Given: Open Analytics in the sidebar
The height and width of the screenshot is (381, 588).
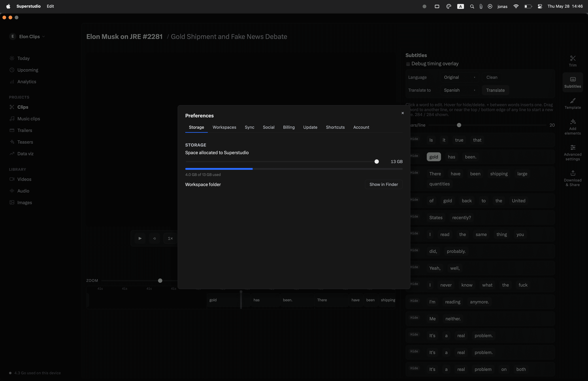Looking at the screenshot, I should tap(26, 82).
